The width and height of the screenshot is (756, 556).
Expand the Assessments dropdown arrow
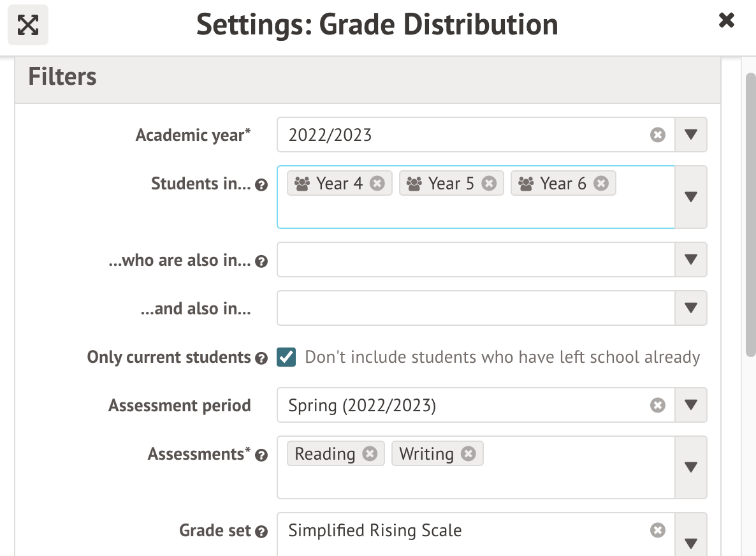691,467
